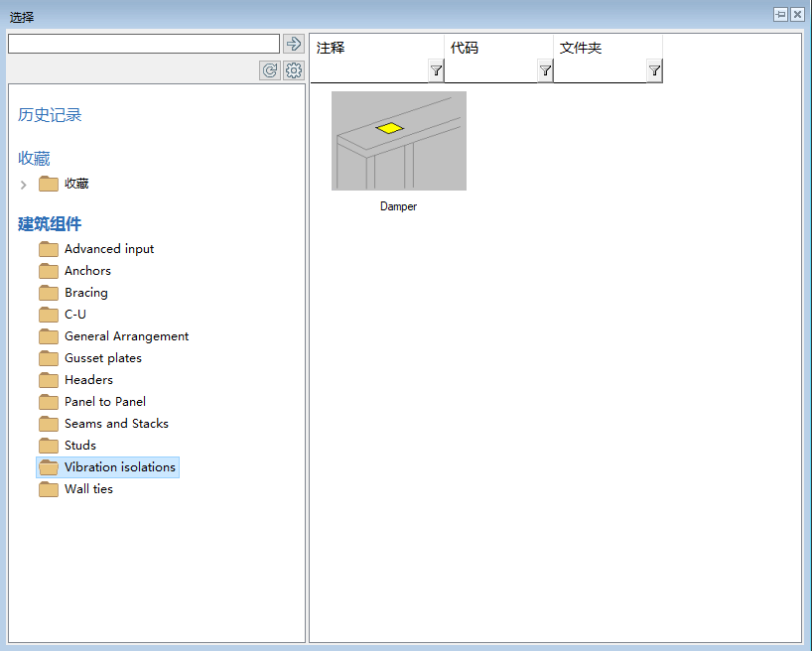The image size is (812, 651).
Task: Open the Headers folder
Action: (x=76, y=380)
